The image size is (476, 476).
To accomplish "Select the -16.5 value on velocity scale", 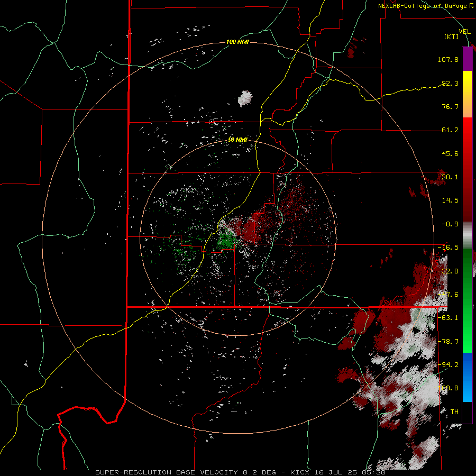I will point(448,248).
